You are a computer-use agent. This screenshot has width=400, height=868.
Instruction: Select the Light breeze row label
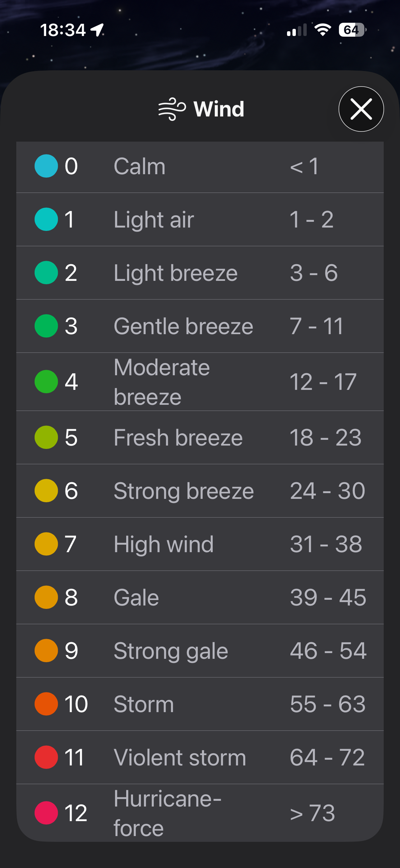pyautogui.click(x=175, y=273)
